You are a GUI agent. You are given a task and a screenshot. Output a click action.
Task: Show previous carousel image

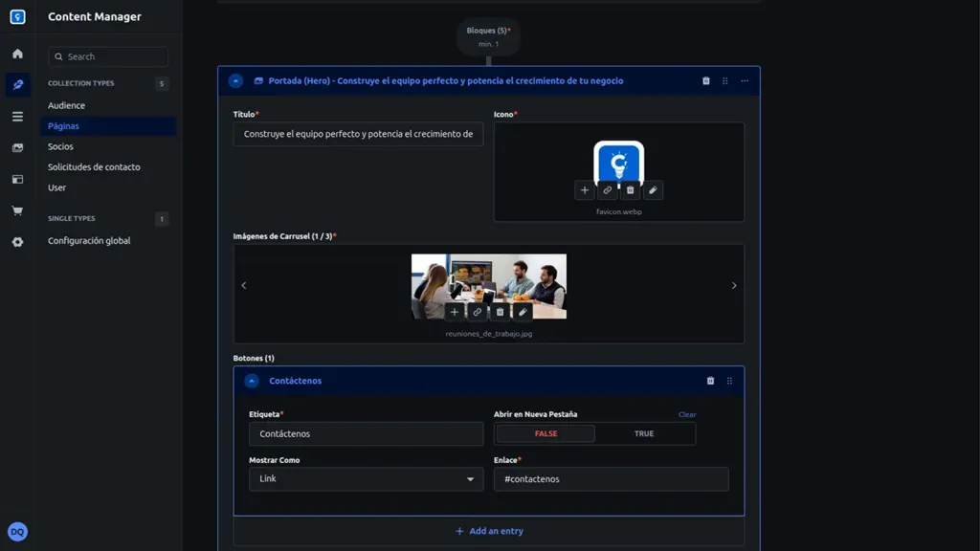pyautogui.click(x=244, y=285)
